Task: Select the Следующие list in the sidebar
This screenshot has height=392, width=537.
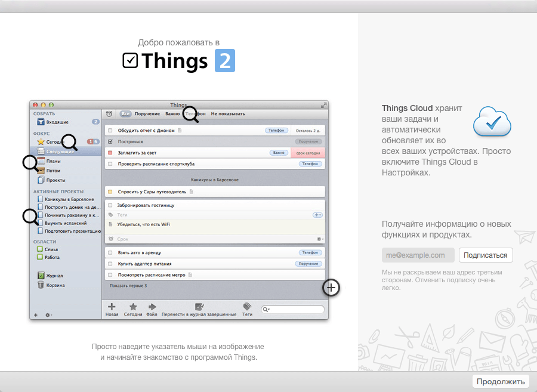Action: pyautogui.click(x=66, y=152)
